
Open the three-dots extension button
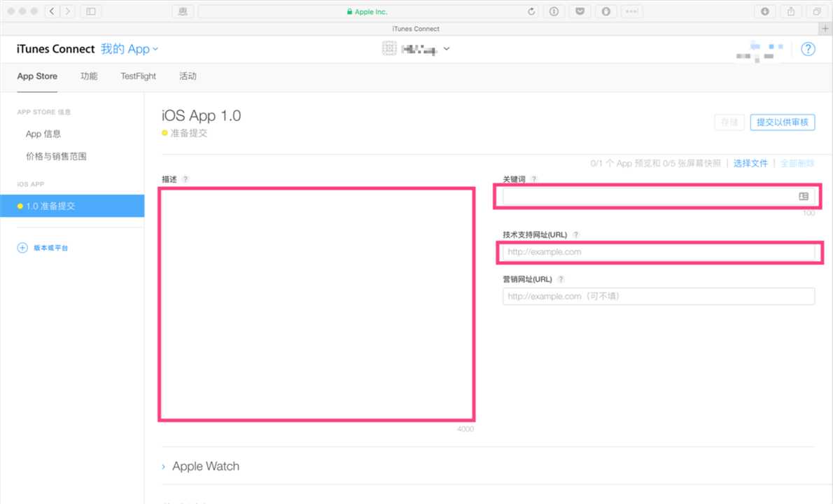(x=631, y=11)
